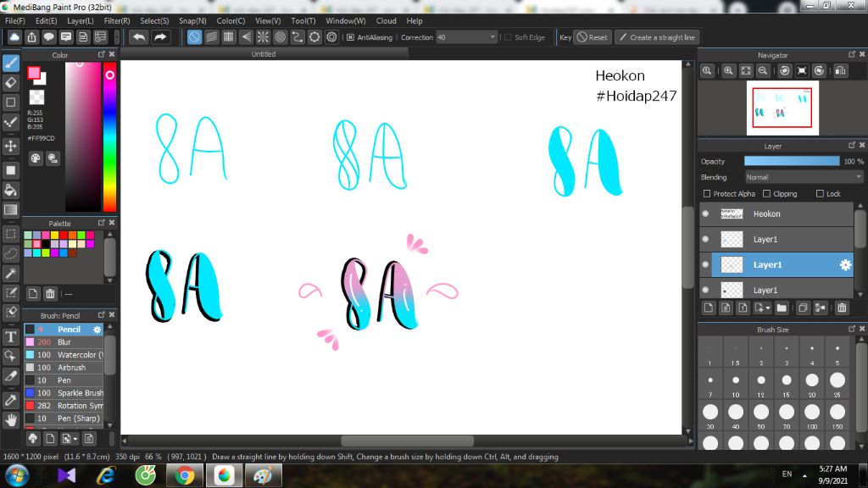This screenshot has height=488, width=868.
Task: Select the Text tool
Action: click(x=10, y=337)
